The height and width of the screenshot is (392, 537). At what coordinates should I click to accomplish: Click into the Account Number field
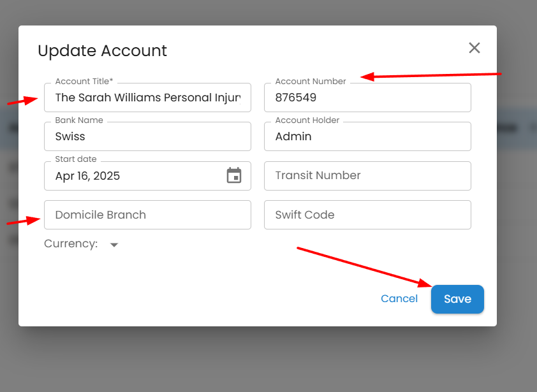tap(367, 98)
